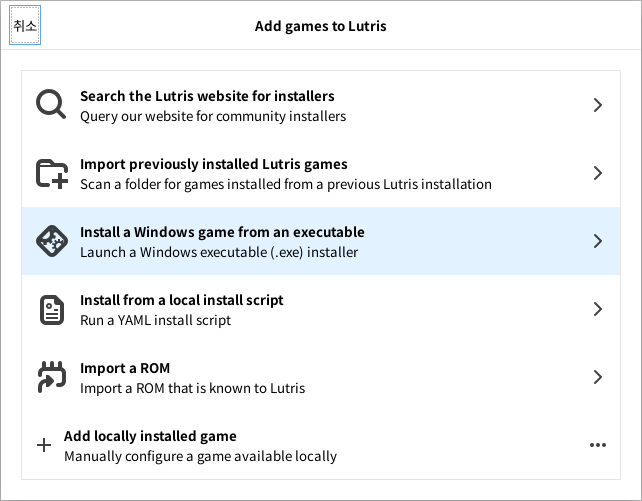Click "Query our website for community installers"

pos(213,116)
